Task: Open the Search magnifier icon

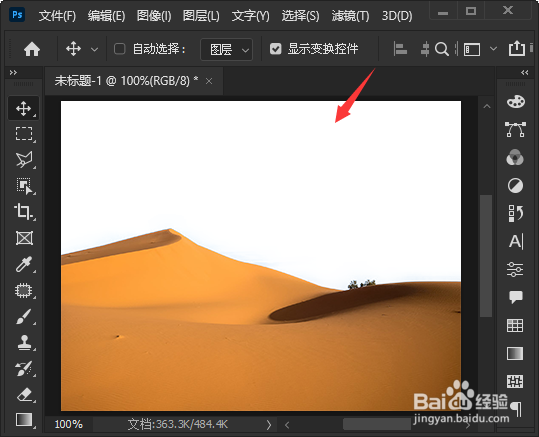Action: click(x=442, y=49)
